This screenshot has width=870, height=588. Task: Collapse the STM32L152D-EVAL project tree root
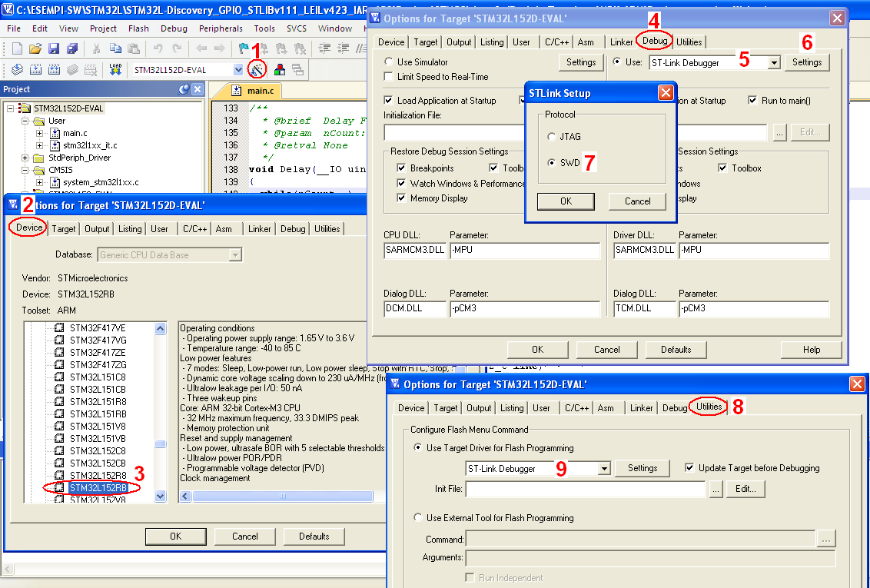11,108
